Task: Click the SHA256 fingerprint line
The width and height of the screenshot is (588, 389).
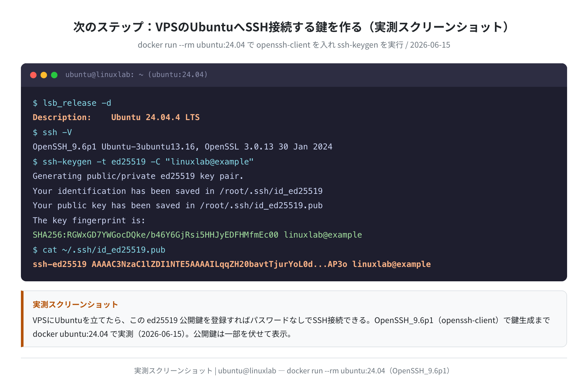Action: (197, 235)
